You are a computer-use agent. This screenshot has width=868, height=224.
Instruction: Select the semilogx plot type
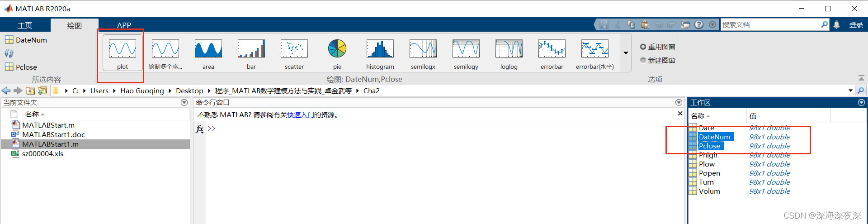[x=423, y=53]
